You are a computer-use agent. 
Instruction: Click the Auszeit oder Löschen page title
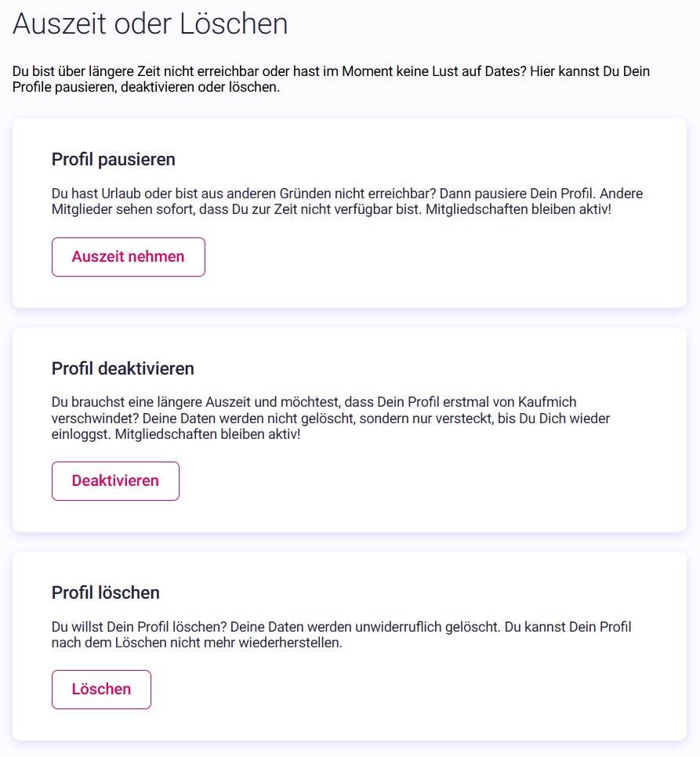point(151,24)
